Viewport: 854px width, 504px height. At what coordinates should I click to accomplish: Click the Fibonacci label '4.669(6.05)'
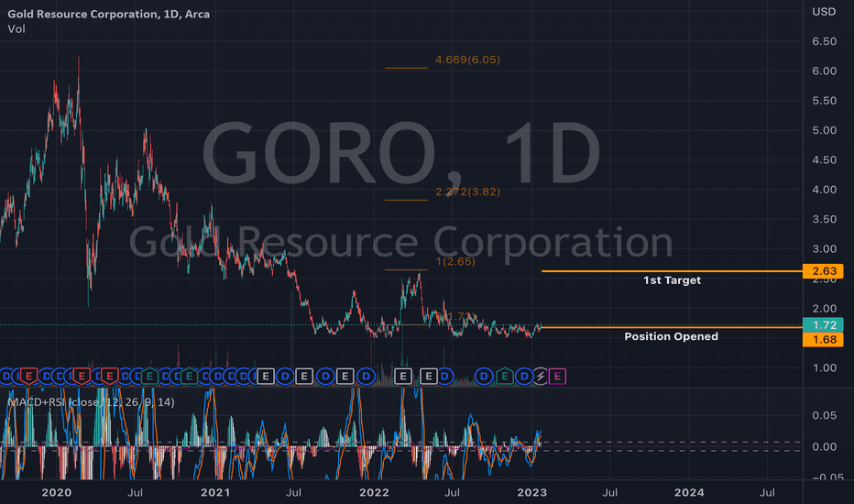coord(467,60)
